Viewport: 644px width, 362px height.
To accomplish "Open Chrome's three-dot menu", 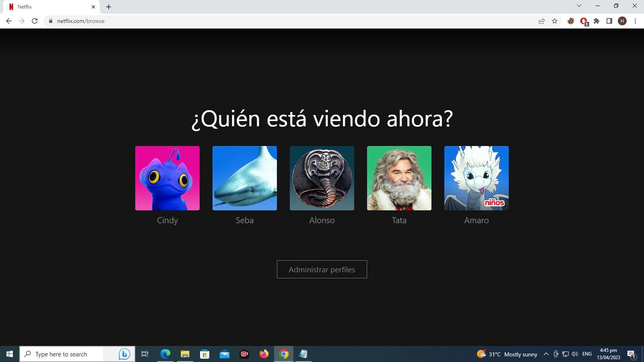I will click(x=635, y=21).
